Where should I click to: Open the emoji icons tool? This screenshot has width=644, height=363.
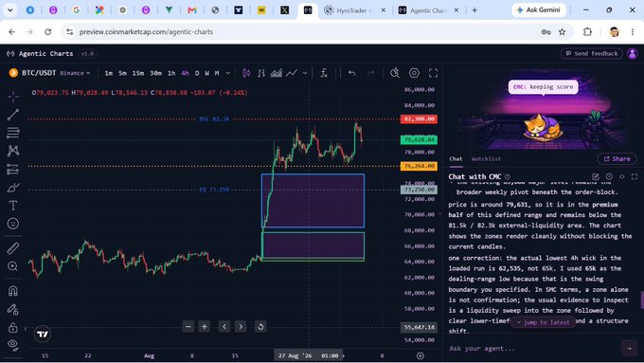pos(13,224)
